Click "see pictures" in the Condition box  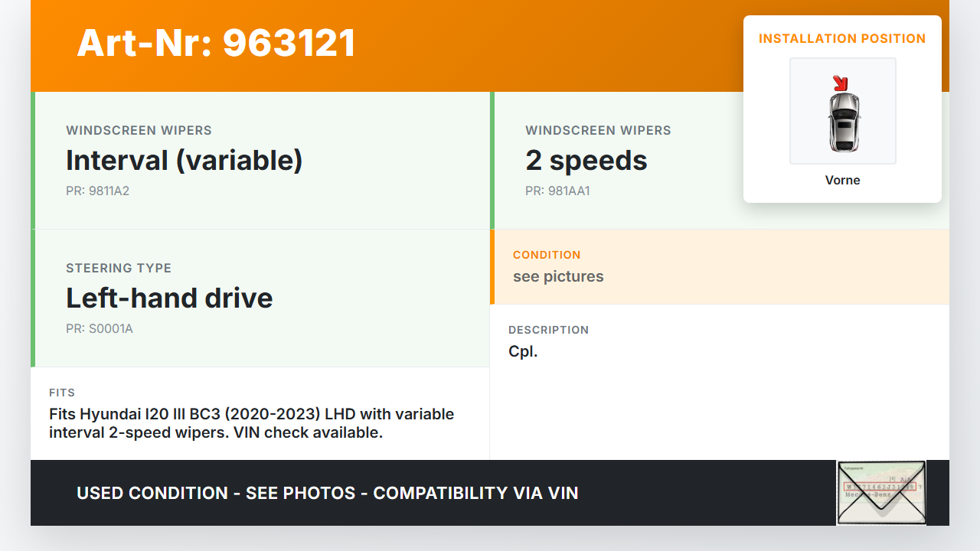(558, 277)
